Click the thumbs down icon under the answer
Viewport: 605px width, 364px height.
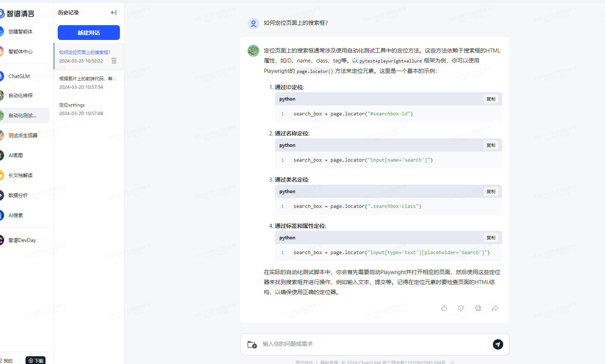[x=461, y=308]
